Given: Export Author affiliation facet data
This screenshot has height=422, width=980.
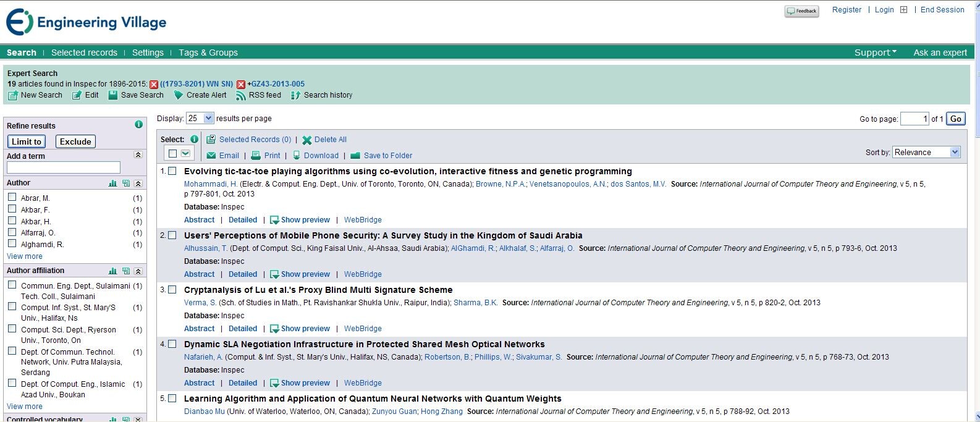Looking at the screenshot, I should pyautogui.click(x=126, y=271).
